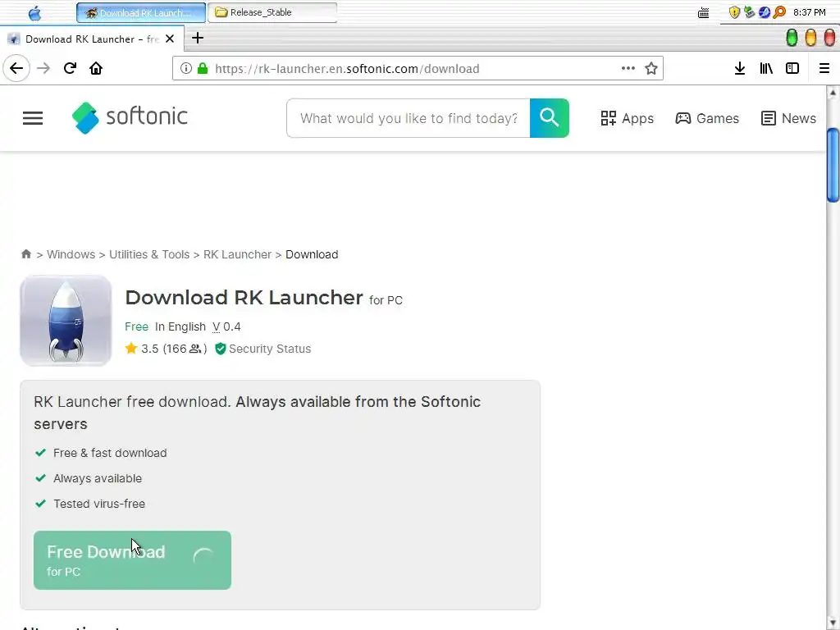Open page actions three-dot menu
Image resolution: width=840 pixels, height=630 pixels.
click(628, 68)
